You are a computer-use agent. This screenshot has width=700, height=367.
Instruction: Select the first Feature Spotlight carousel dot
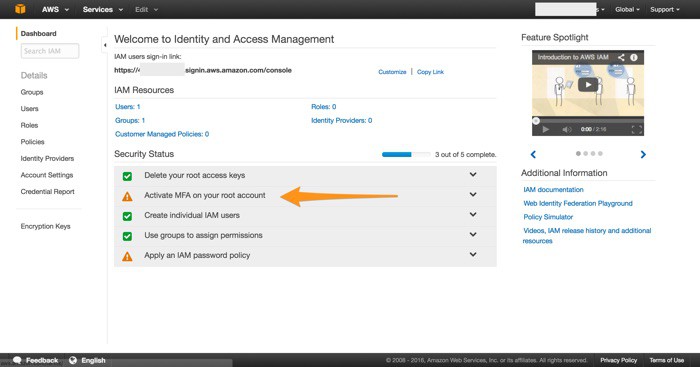click(579, 154)
